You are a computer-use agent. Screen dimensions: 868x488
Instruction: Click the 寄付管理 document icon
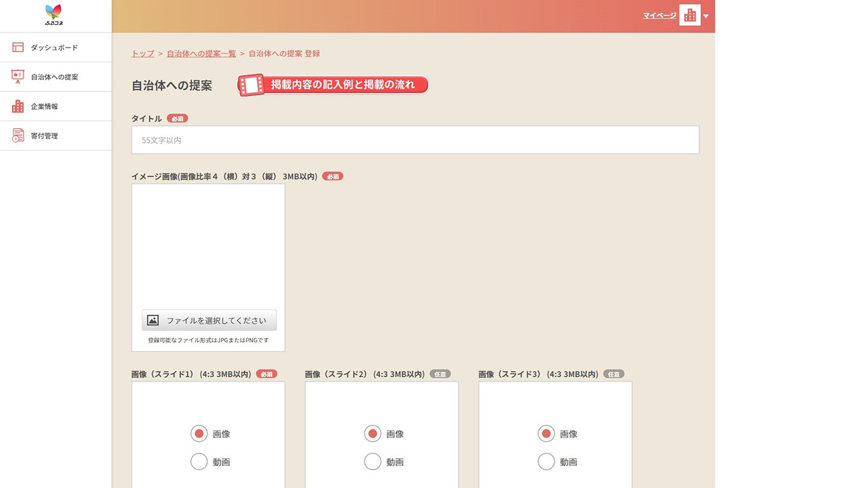(18, 136)
